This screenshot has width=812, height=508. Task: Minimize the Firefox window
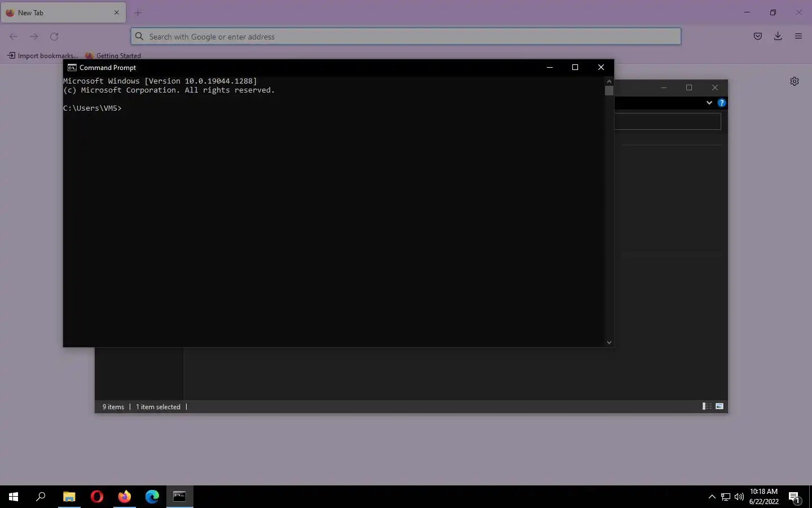pos(747,12)
